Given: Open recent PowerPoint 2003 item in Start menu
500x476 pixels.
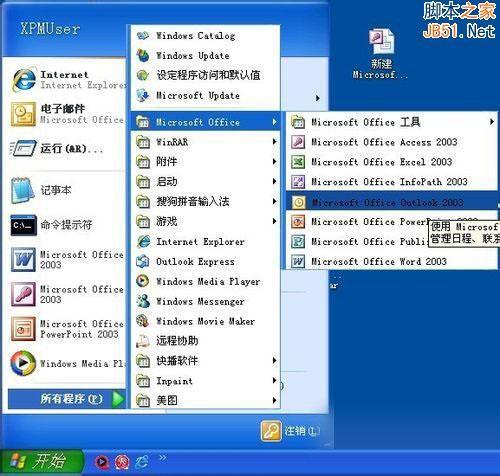Looking at the screenshot, I should tap(67, 329).
